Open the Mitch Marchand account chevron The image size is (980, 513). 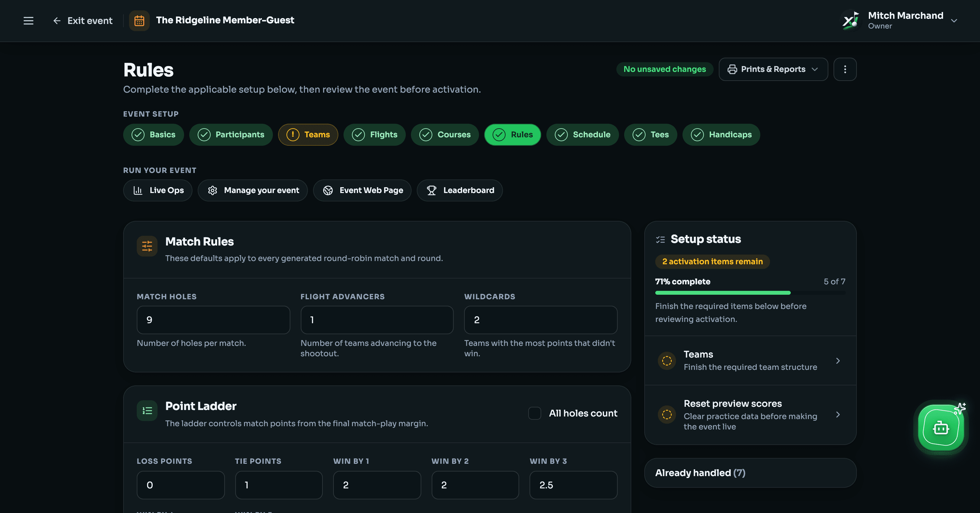pos(954,20)
